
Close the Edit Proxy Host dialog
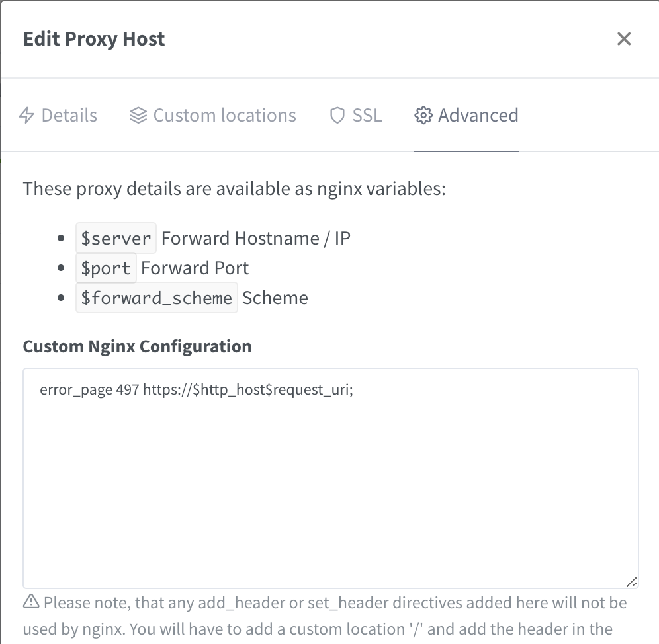(x=623, y=39)
